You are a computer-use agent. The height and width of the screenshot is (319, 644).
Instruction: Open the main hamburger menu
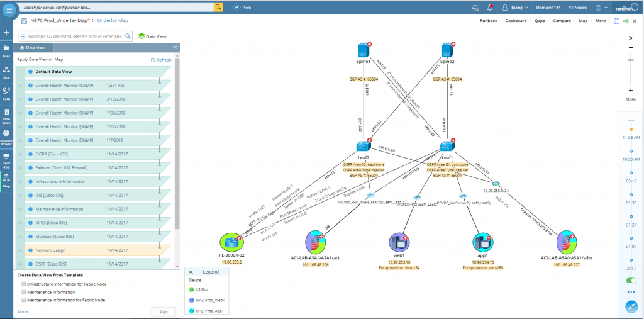(9, 9)
